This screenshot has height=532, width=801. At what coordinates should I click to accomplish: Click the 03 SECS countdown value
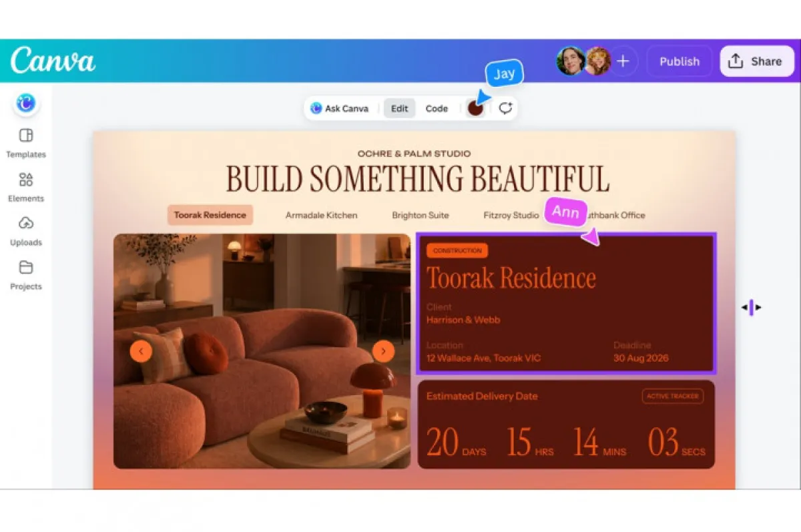[676, 442]
